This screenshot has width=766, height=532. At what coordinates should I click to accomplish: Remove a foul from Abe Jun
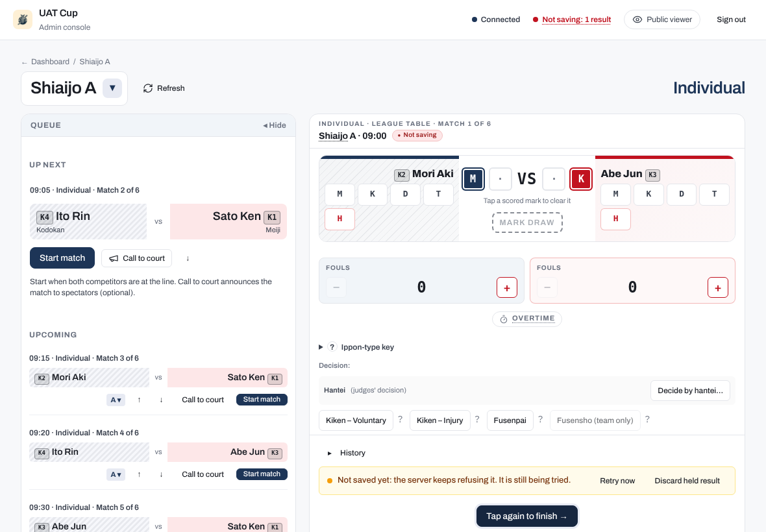547,287
